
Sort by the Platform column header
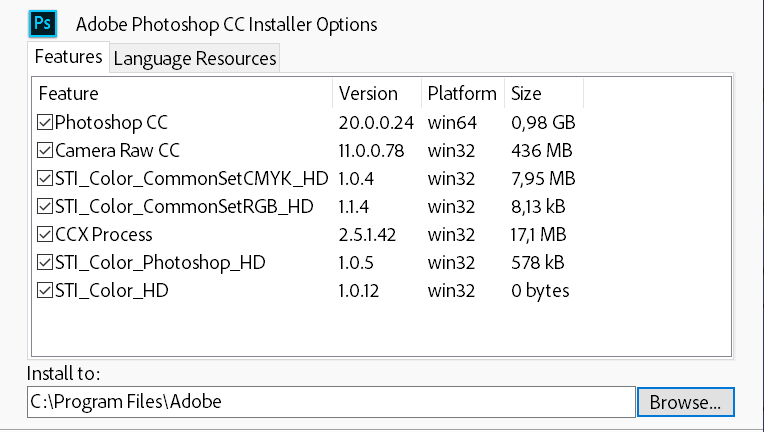coord(463,94)
